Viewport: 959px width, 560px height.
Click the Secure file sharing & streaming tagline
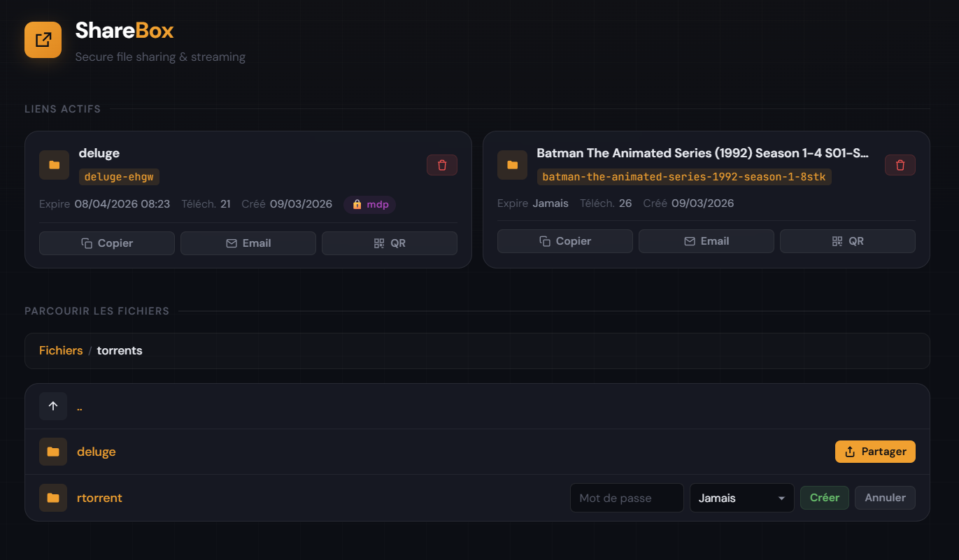click(x=160, y=57)
